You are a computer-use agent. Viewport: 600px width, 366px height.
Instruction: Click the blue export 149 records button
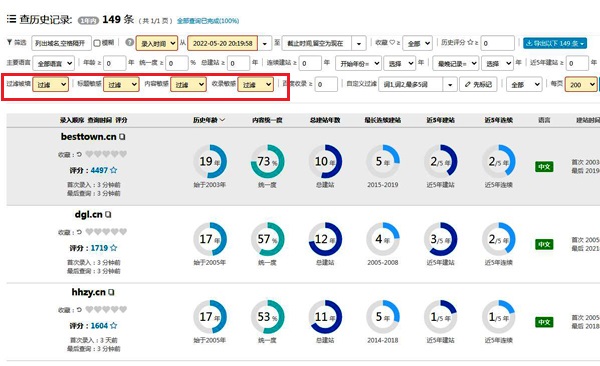tap(555, 43)
